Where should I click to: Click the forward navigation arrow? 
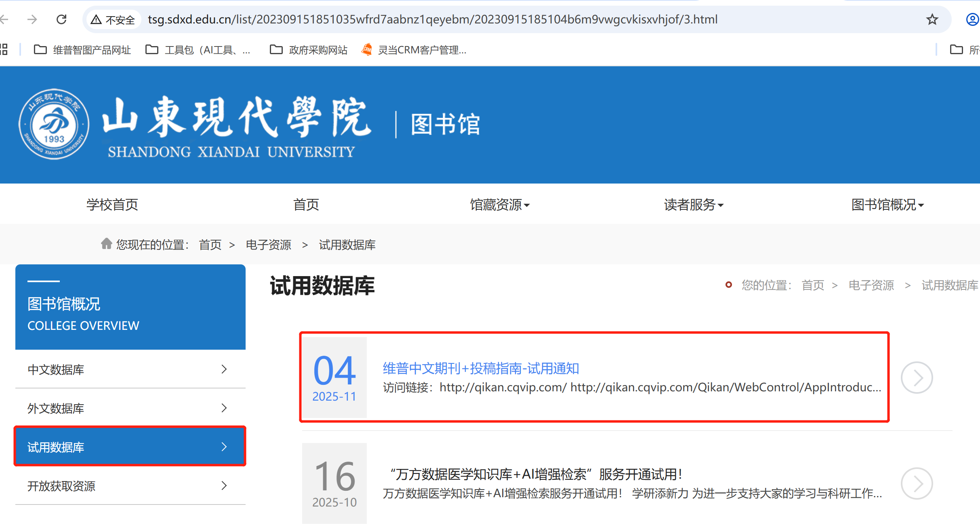coord(32,19)
